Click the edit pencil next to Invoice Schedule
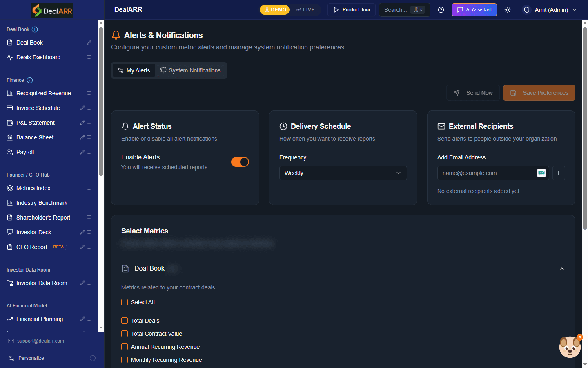 (x=82, y=108)
